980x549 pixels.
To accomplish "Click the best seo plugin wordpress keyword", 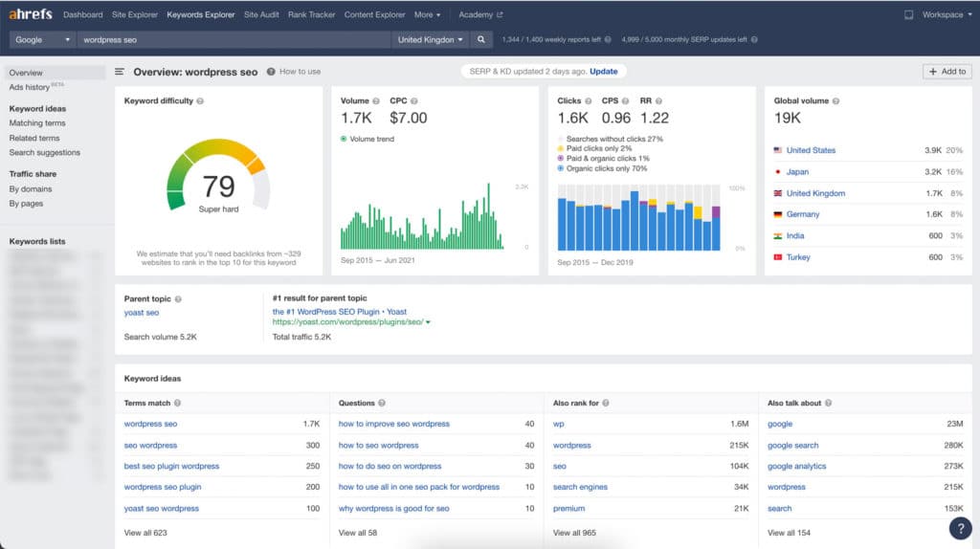I will (172, 467).
